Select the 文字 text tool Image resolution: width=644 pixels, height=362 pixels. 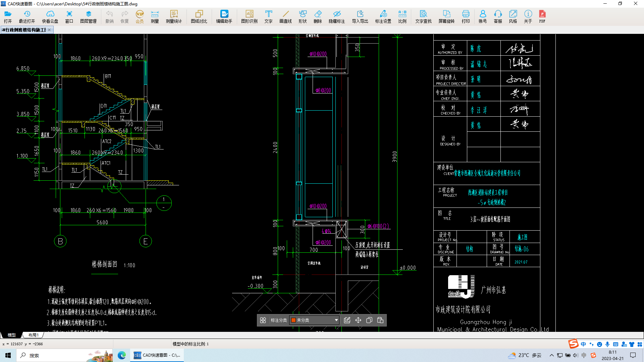268,16
